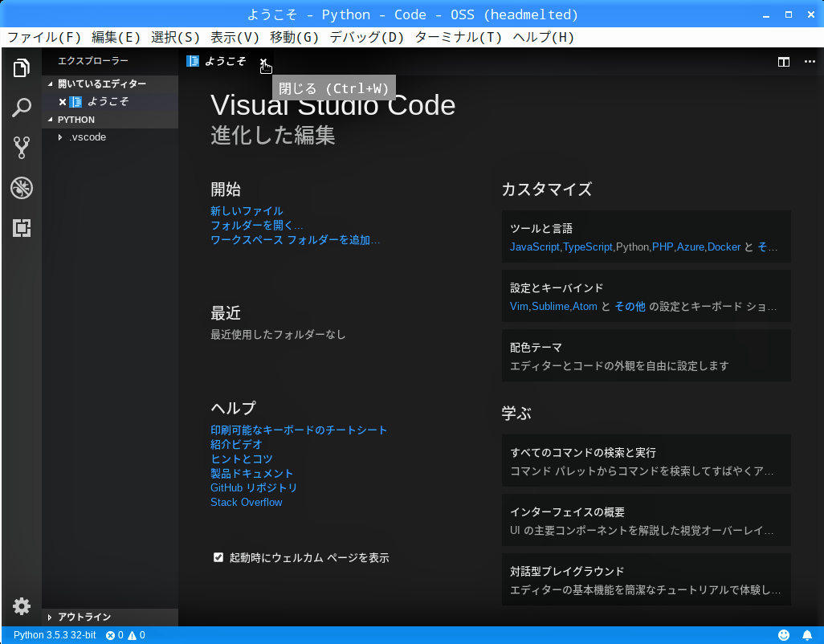This screenshot has height=644, width=824.
Task: Open the ターミナル(T) menu
Action: point(459,37)
